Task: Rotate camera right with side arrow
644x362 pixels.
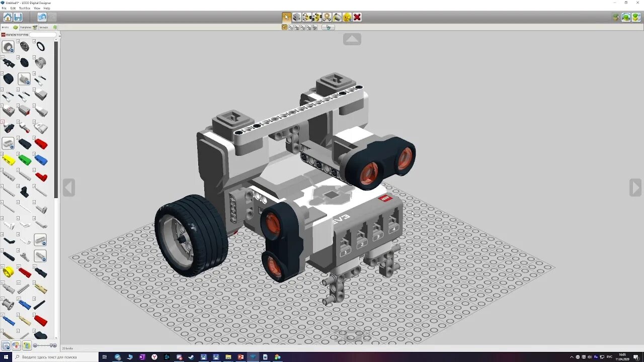Action: coord(635,188)
